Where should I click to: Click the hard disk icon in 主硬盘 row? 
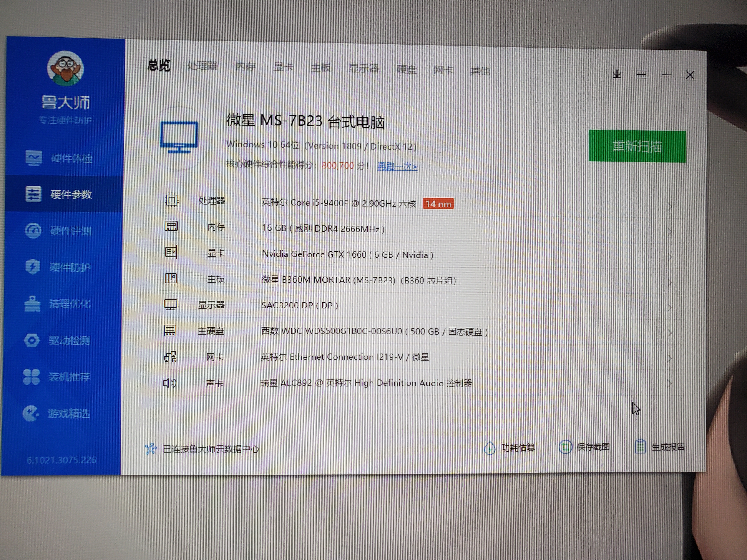point(170,331)
